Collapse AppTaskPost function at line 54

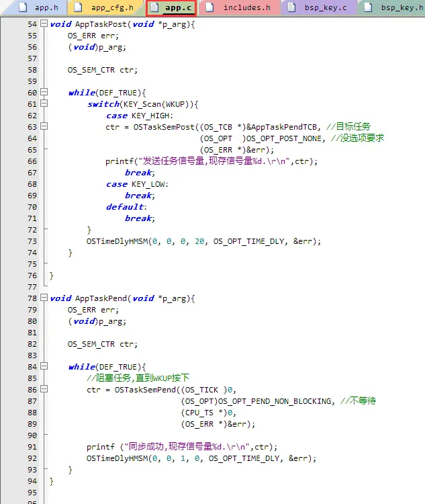point(44,24)
